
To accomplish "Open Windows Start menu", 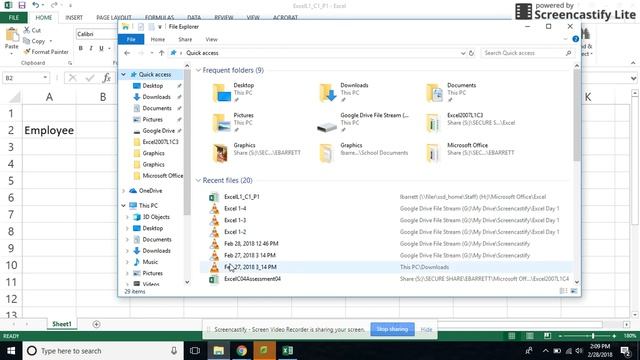I will click(x=11, y=351).
